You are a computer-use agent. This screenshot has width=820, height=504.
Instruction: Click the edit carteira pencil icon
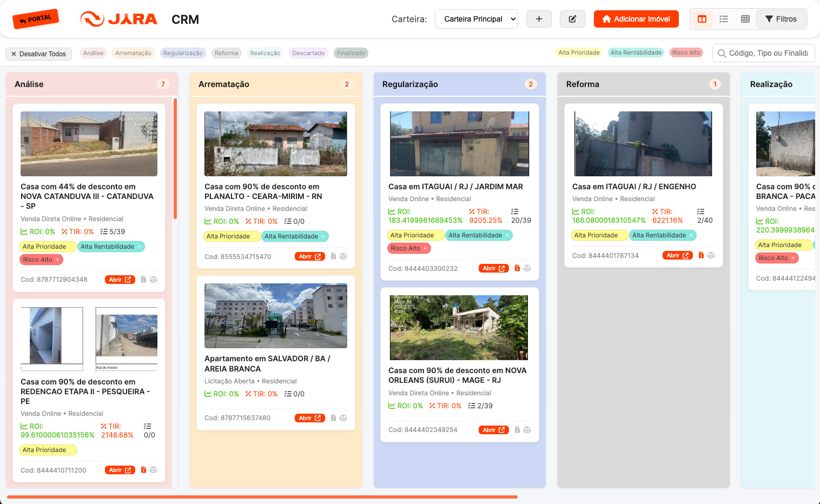572,19
